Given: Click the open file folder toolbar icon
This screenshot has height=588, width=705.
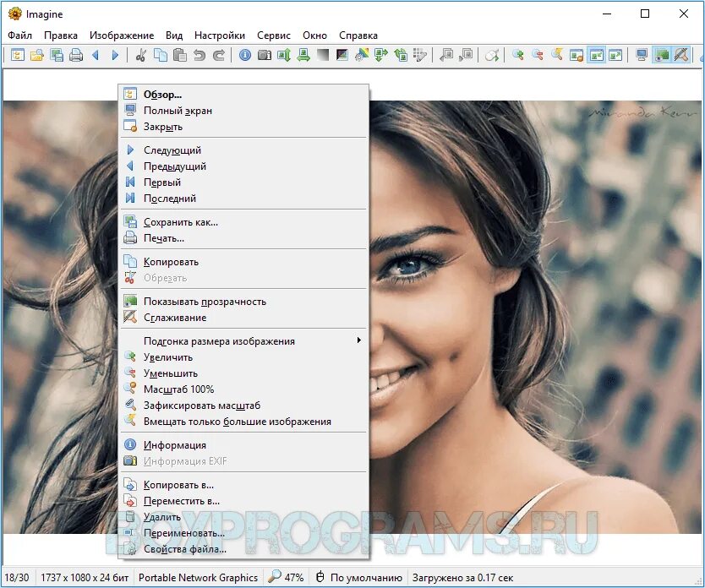Looking at the screenshot, I should 37,55.
